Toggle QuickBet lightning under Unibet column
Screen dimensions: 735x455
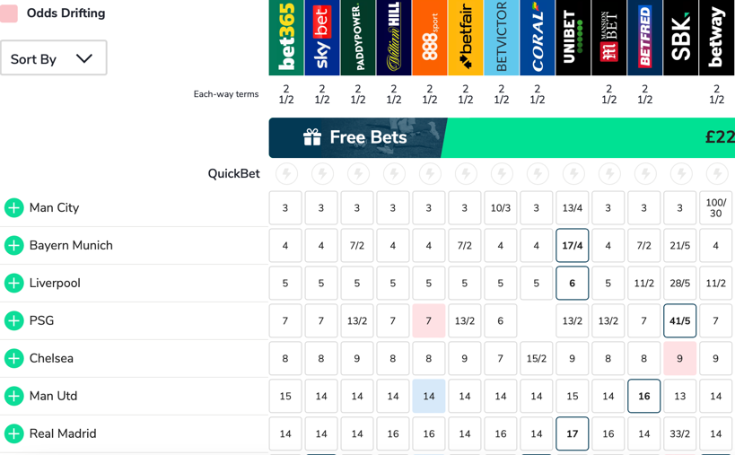tap(572, 174)
